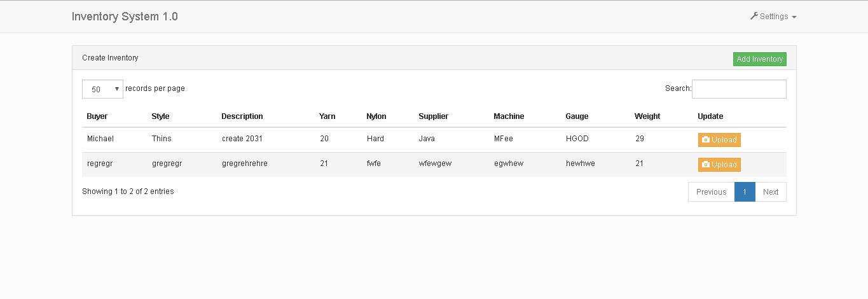Go to the Next page
The width and height of the screenshot is (868, 299).
771,192
